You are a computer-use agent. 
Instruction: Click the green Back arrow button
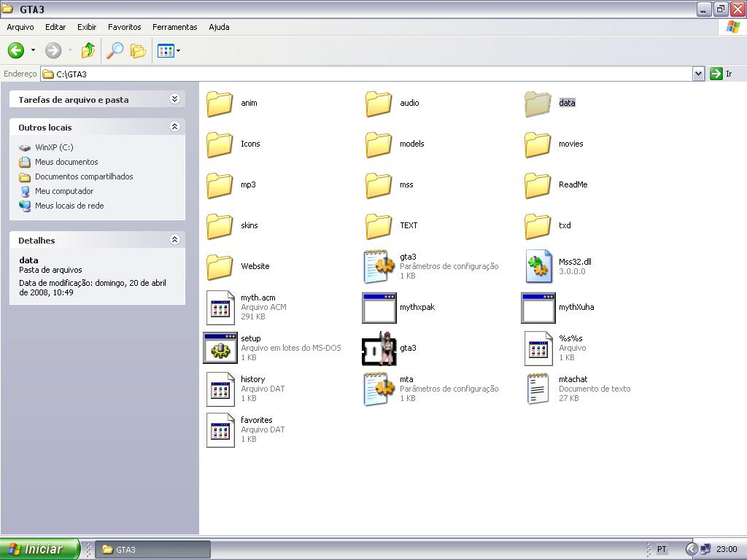pyautogui.click(x=16, y=50)
